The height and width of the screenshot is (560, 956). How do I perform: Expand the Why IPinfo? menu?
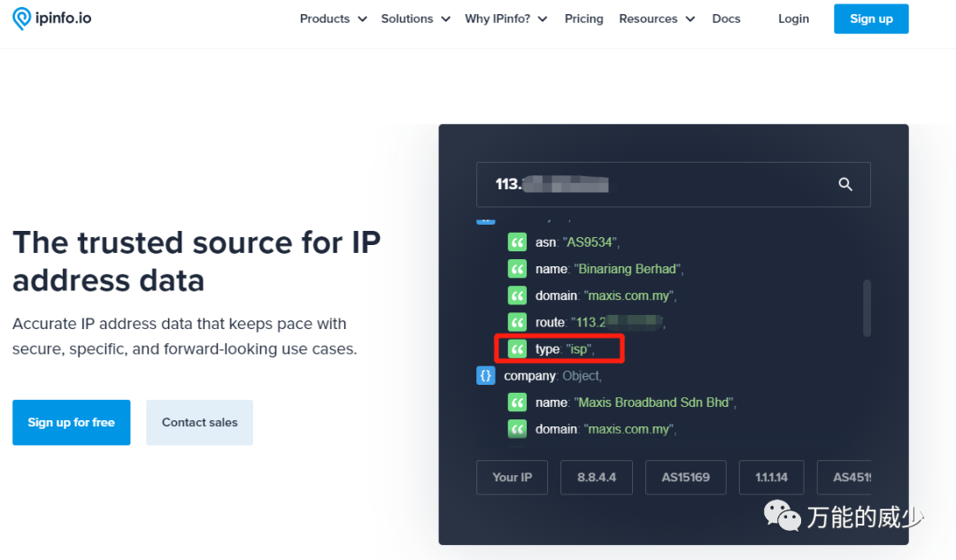click(506, 19)
